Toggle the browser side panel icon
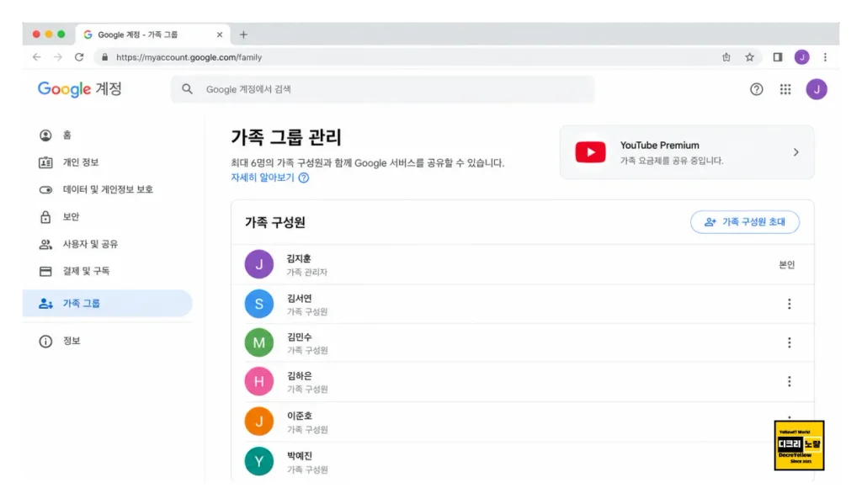 pyautogui.click(x=777, y=57)
